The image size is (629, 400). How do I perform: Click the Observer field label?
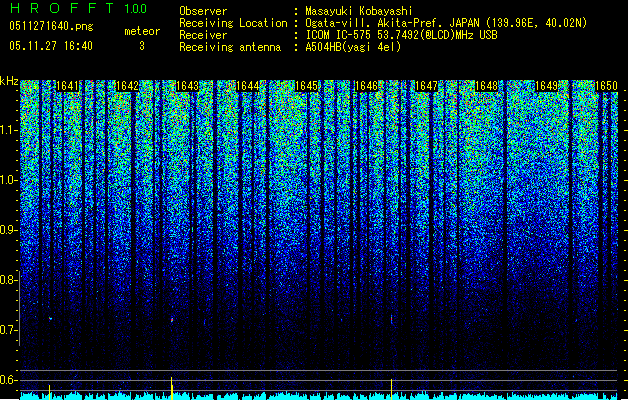point(203,11)
